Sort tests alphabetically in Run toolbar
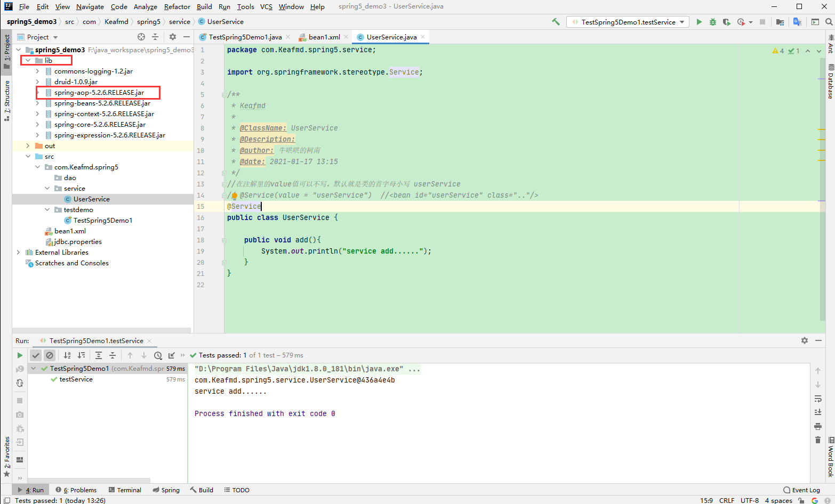This screenshot has width=835, height=504. (67, 355)
